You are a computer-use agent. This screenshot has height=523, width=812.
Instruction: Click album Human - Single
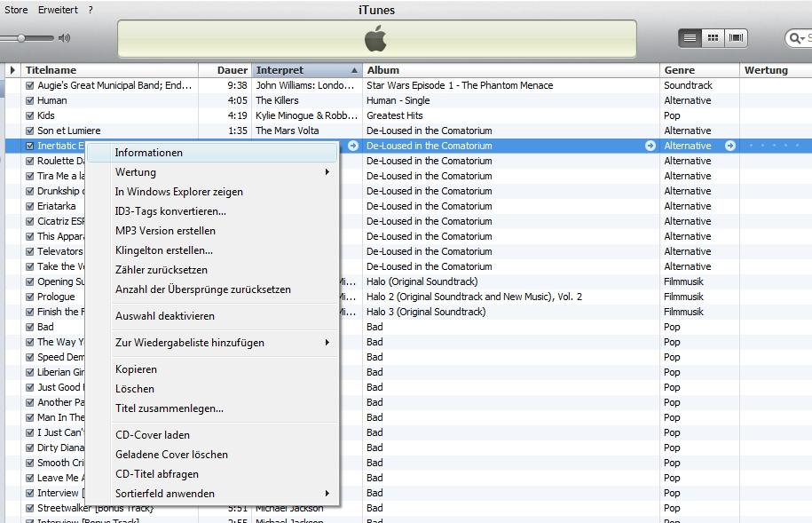click(398, 100)
